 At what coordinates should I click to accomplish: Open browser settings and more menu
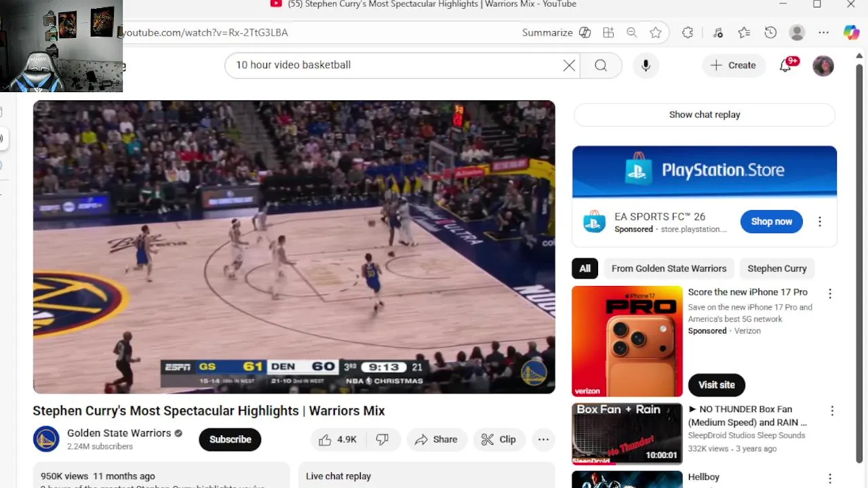(823, 33)
